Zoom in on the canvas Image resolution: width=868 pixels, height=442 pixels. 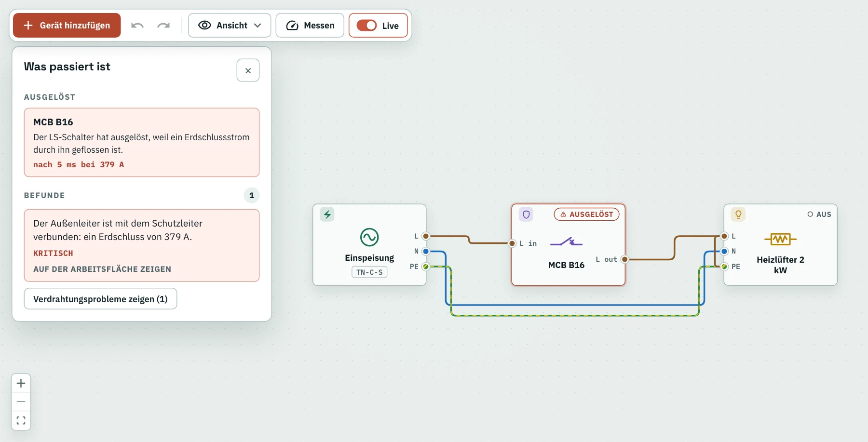21,383
